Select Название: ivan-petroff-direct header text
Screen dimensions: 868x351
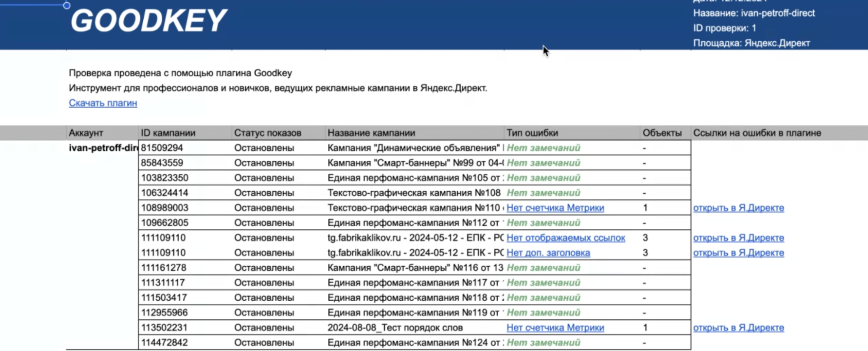754,13
